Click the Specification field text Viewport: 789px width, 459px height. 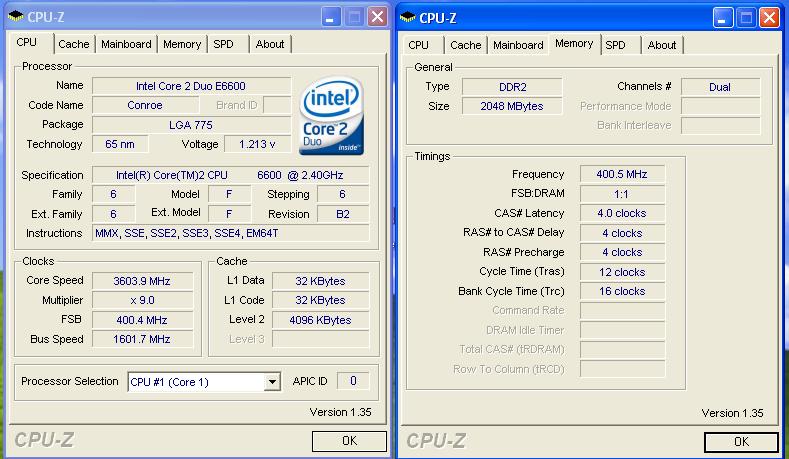click(230, 175)
